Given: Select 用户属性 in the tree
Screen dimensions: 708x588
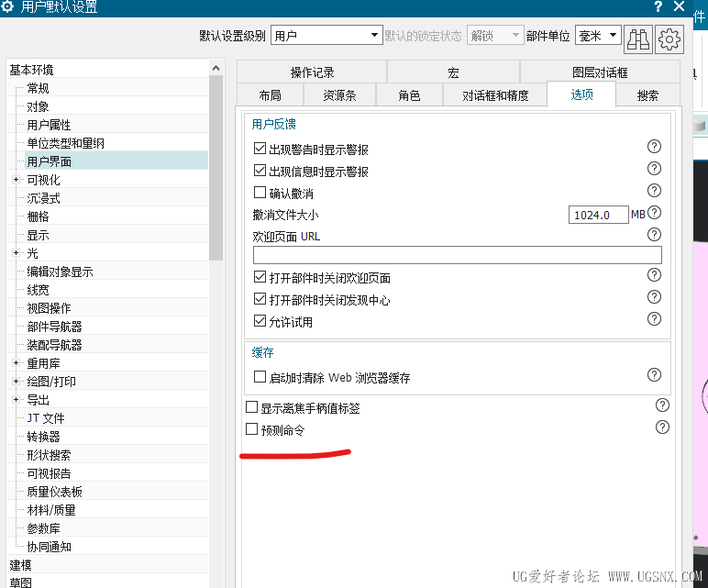Looking at the screenshot, I should click(49, 125).
